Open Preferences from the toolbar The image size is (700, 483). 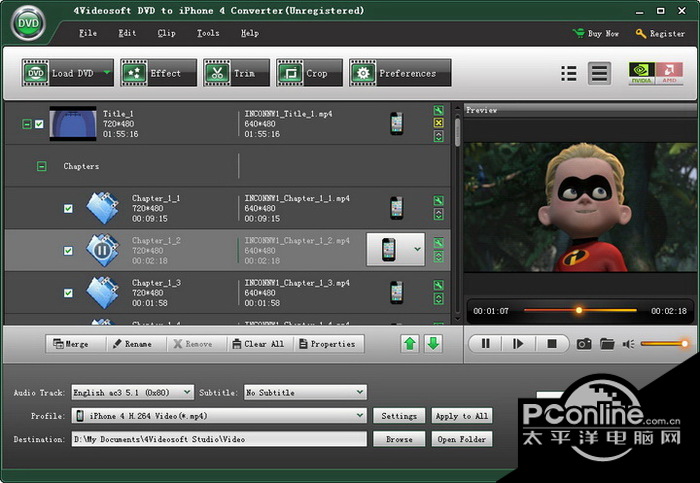click(400, 73)
